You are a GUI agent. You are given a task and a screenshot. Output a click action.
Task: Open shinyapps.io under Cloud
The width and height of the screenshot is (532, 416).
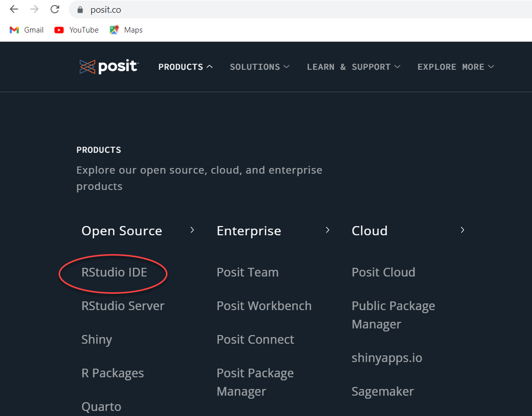point(387,357)
